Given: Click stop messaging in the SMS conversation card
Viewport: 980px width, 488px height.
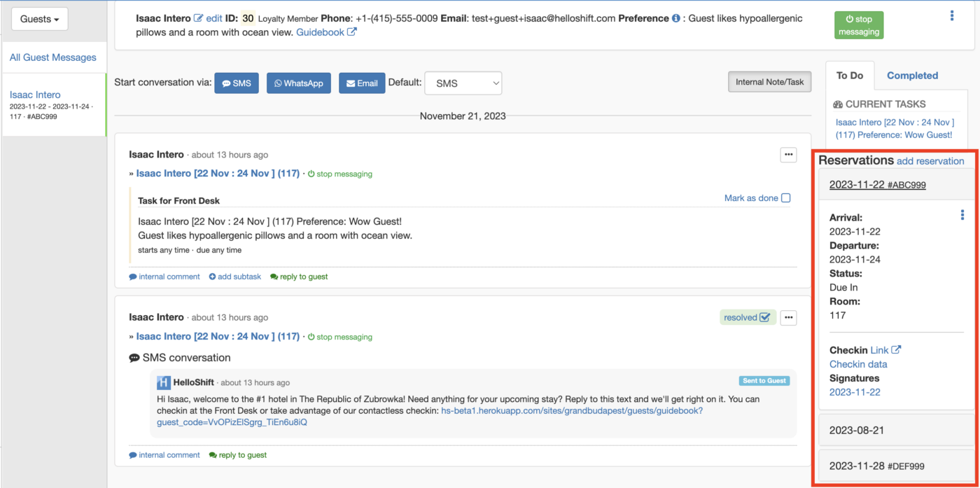Looking at the screenshot, I should coord(340,337).
